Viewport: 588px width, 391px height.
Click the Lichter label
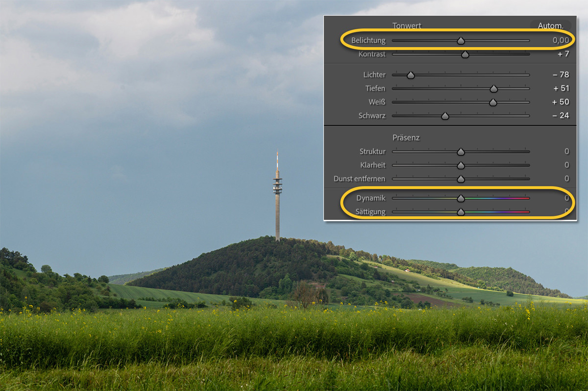click(374, 75)
